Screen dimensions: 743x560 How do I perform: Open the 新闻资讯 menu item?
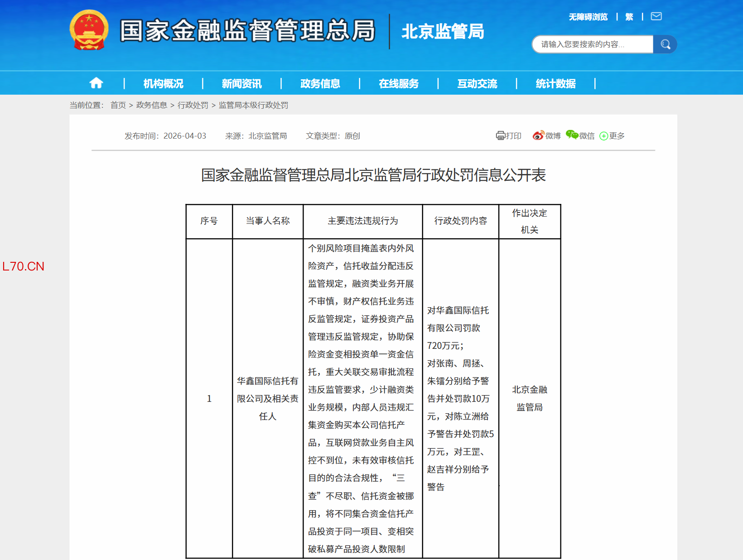[x=240, y=83]
